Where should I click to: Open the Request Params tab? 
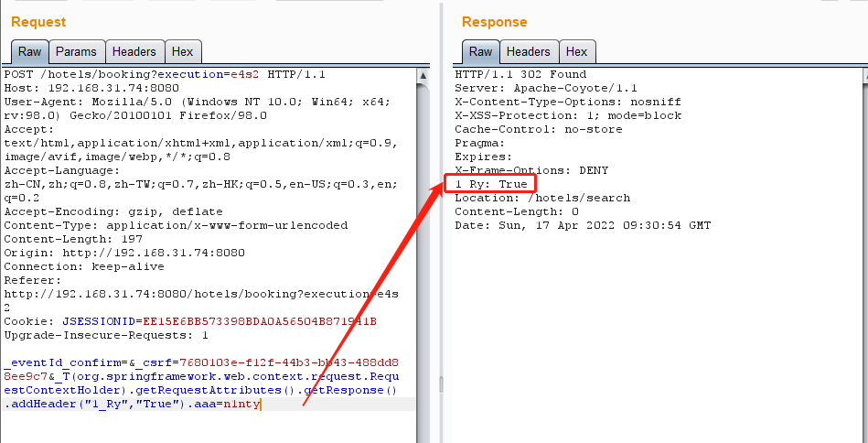(77, 52)
